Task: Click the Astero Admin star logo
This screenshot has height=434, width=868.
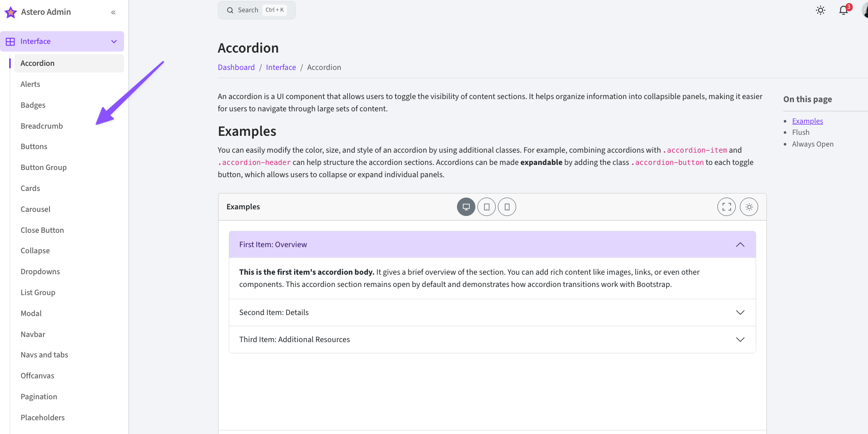Action: (x=11, y=12)
